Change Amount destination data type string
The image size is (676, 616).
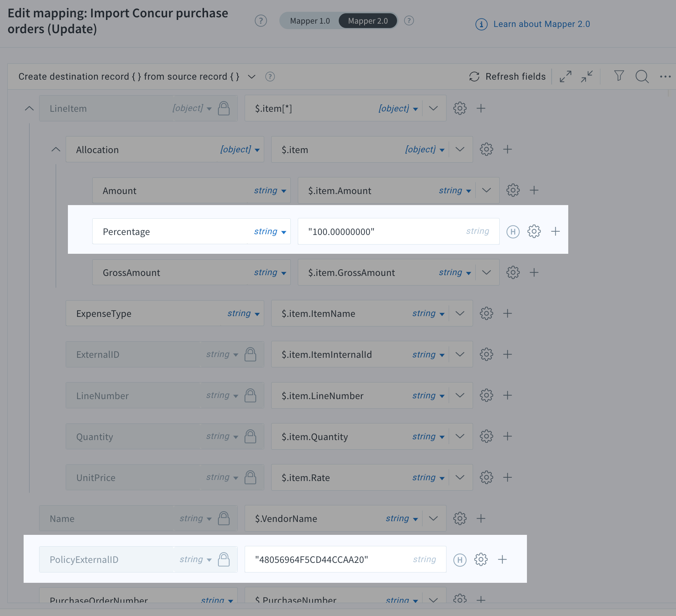point(270,190)
